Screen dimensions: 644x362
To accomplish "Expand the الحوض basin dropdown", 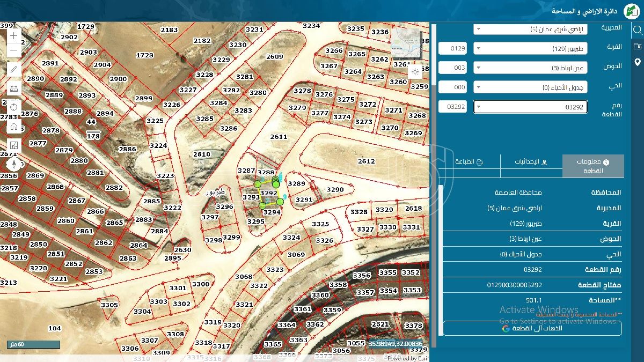I will click(530, 68).
